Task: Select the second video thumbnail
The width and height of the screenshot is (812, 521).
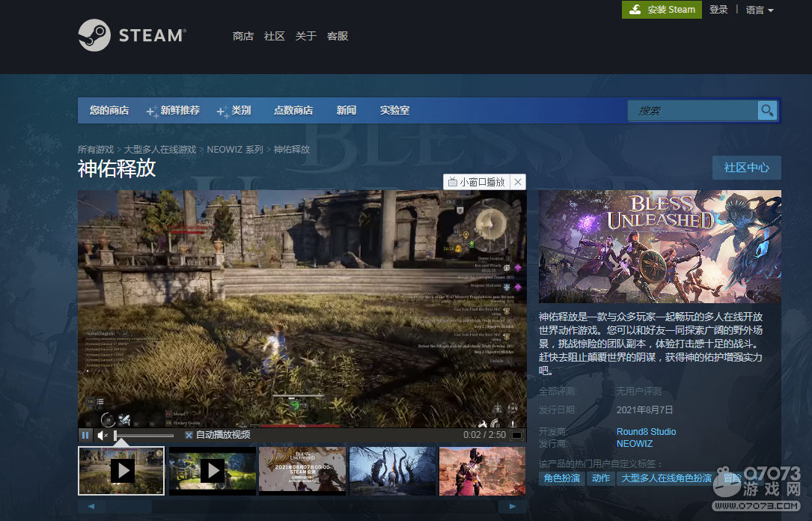Action: coord(213,471)
